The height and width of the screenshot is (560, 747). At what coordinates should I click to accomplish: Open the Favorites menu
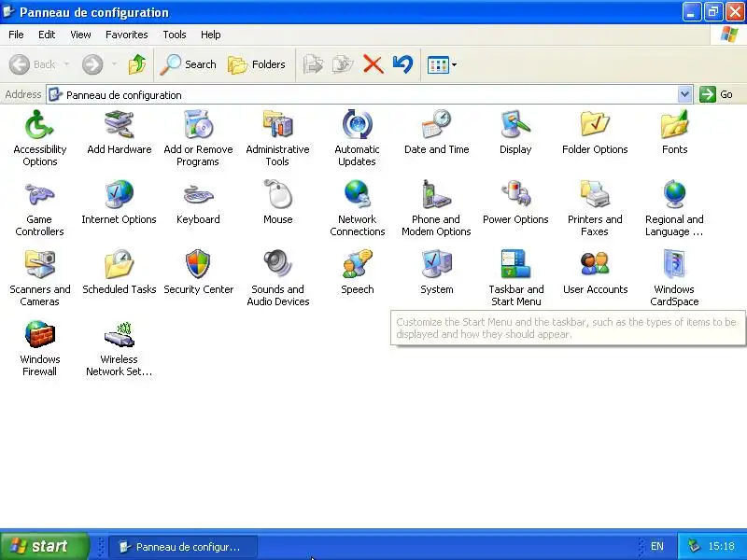127,35
